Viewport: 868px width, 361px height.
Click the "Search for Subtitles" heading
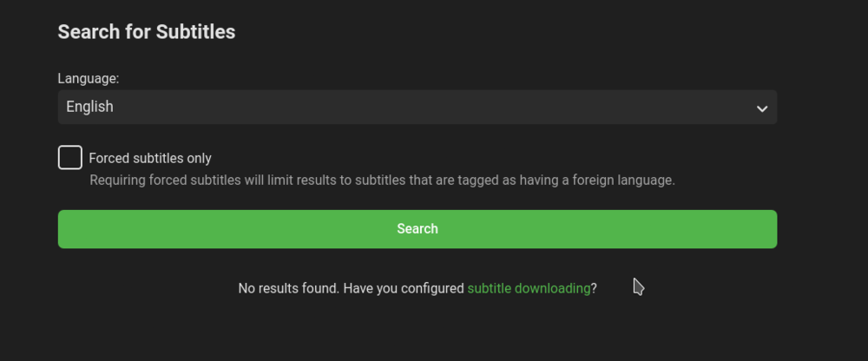click(147, 32)
